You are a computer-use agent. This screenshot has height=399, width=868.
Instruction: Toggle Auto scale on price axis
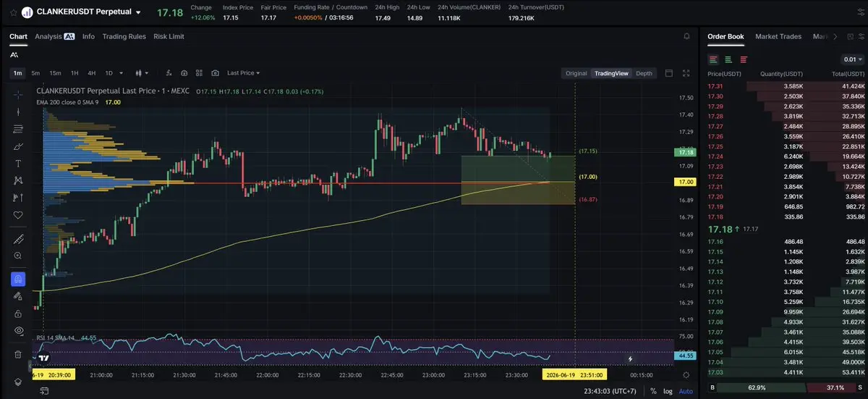click(686, 391)
